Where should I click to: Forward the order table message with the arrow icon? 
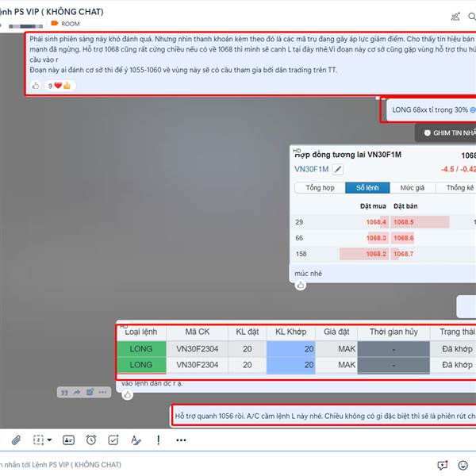click(77, 392)
